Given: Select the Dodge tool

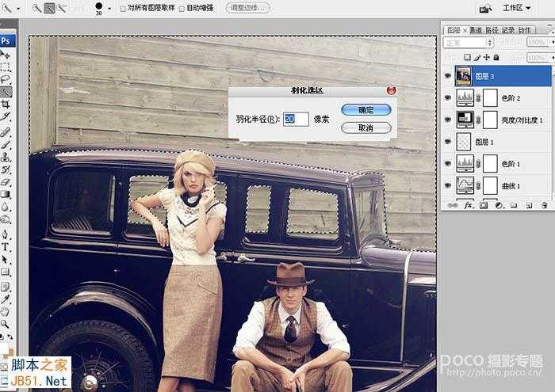Looking at the screenshot, I should (6, 219).
